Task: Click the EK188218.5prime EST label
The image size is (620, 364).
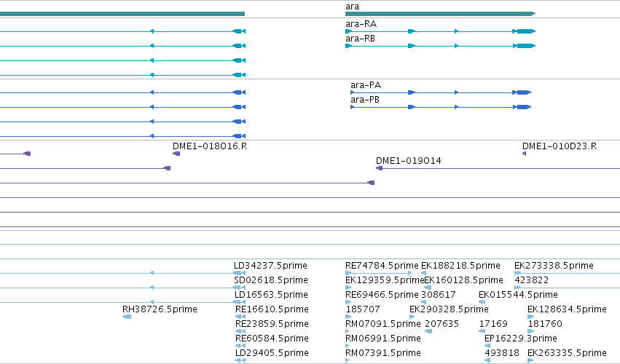Action: (460, 266)
